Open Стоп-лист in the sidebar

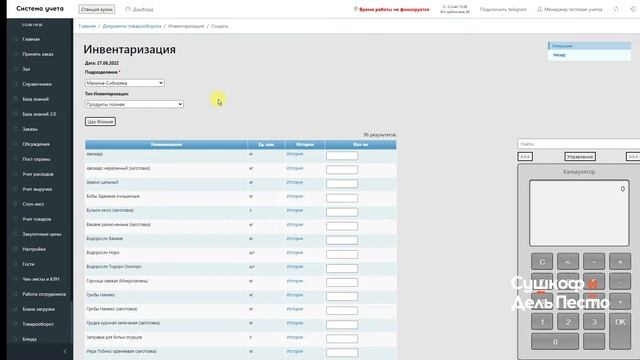point(33,204)
